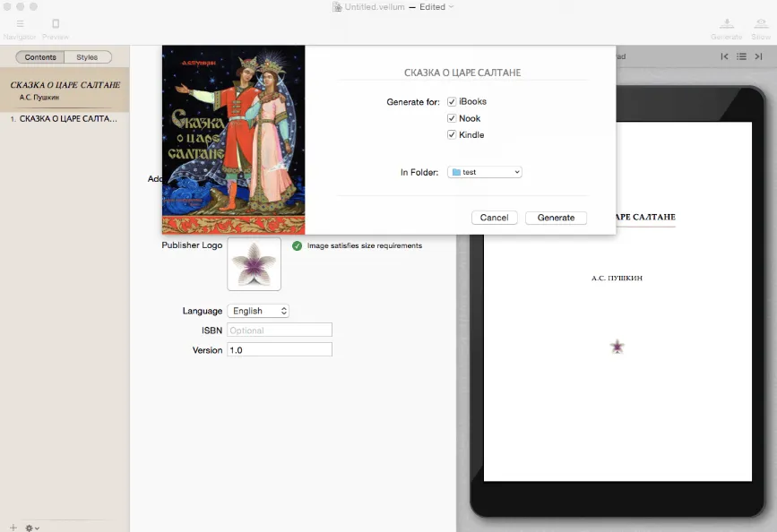Screen dimensions: 777x532
Task: Click the dialog title СКАЗКА О ЦАРЕ САЛТАНЕ
Action: tap(462, 73)
